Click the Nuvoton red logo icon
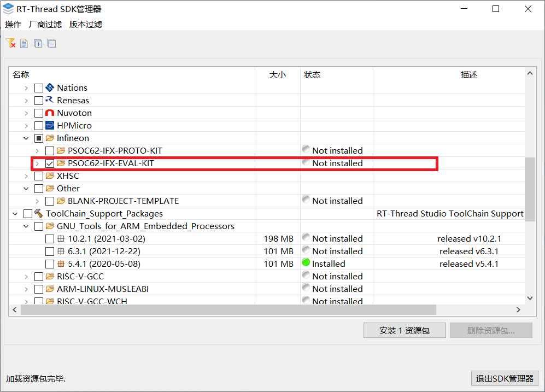The width and height of the screenshot is (545, 392). point(50,113)
